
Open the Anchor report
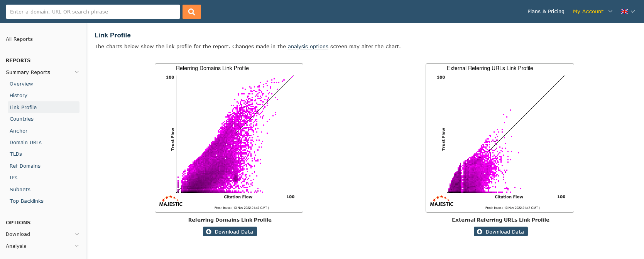[x=19, y=131]
